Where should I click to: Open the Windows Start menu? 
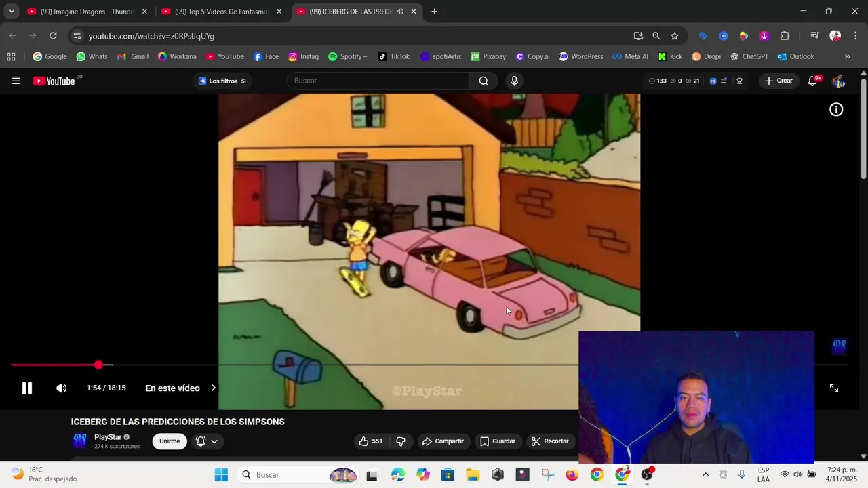(x=221, y=474)
